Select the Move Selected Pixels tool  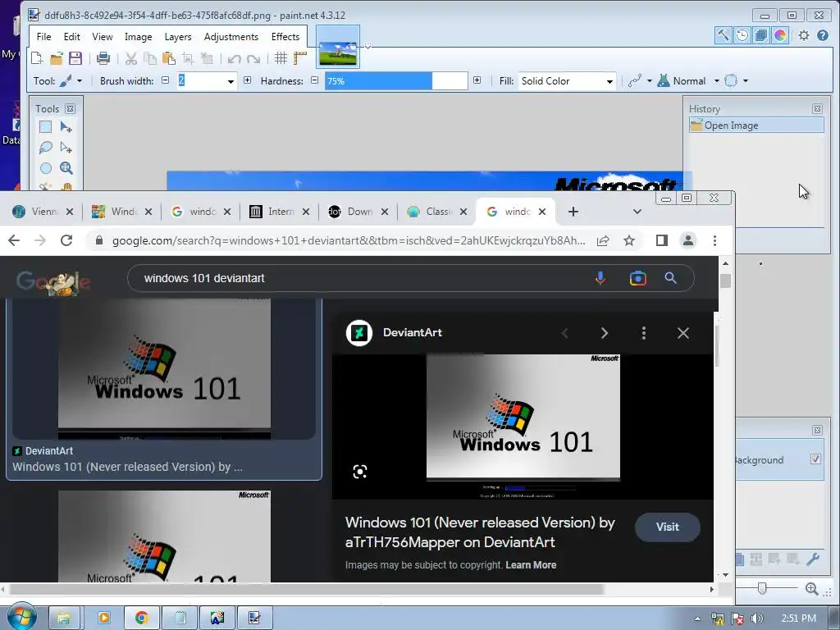pyautogui.click(x=66, y=127)
